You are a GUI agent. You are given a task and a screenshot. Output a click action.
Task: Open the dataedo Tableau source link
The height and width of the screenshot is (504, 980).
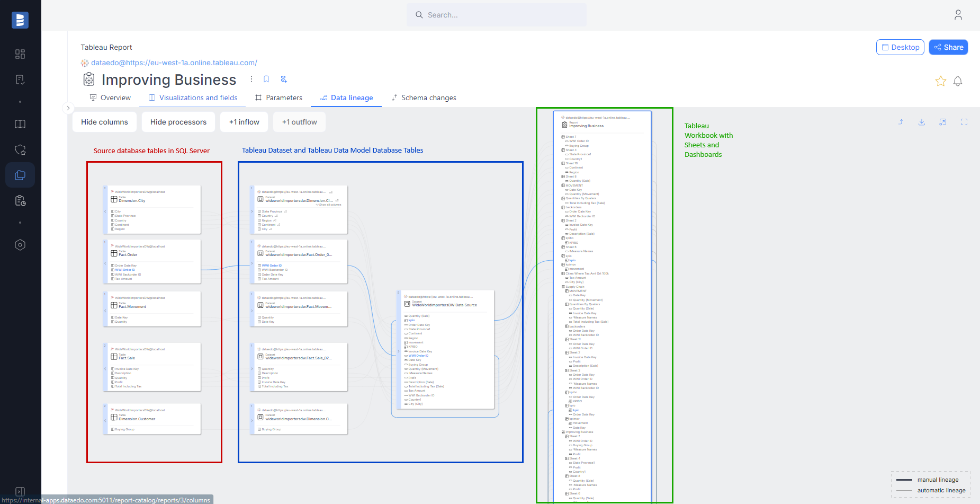coord(174,63)
